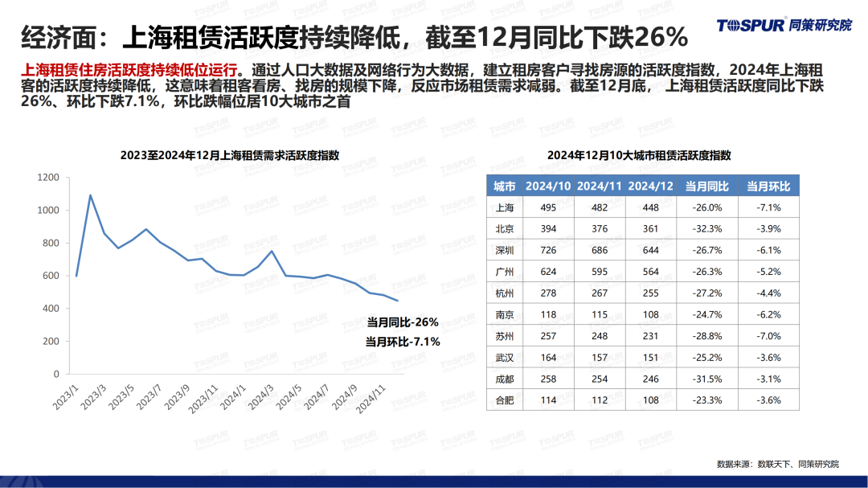Image resolution: width=868 pixels, height=488 pixels.
Task: Click the -32.3% cell for 北京
Action: coord(707,229)
